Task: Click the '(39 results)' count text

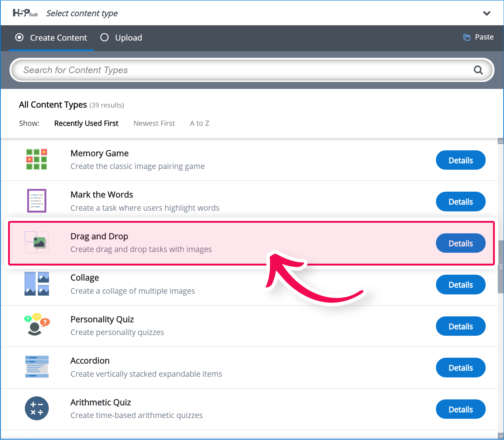Action: pos(107,105)
